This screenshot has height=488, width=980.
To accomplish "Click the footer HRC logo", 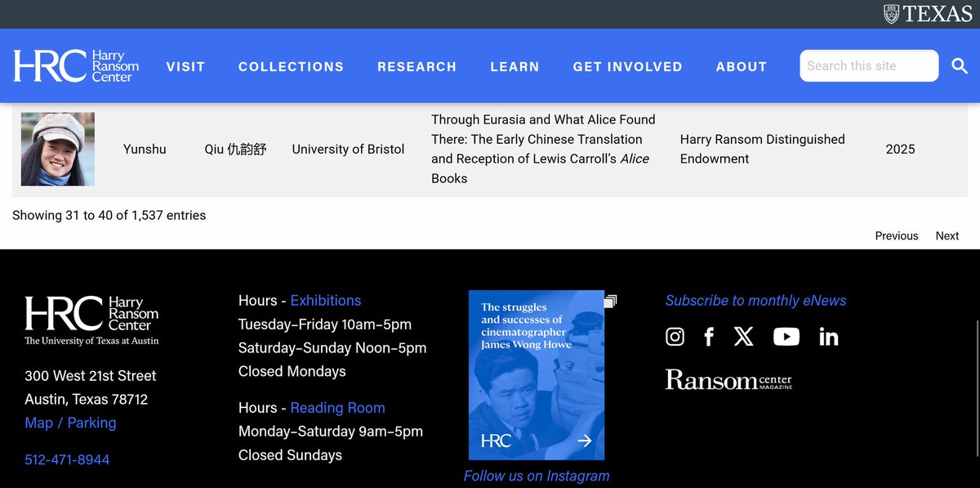I will coord(91,320).
